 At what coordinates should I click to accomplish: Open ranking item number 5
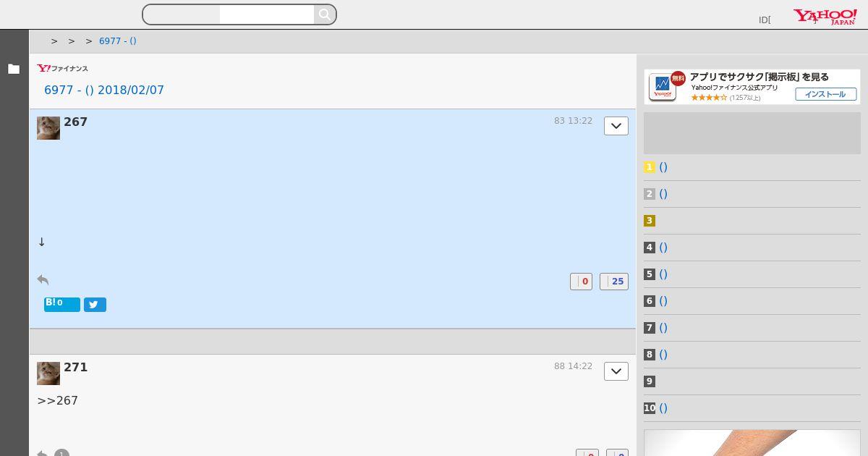coord(663,274)
